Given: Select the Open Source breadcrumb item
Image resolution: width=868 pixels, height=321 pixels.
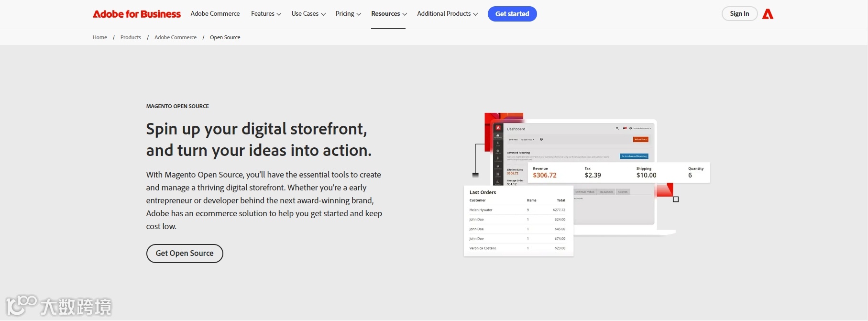Looking at the screenshot, I should pos(225,37).
